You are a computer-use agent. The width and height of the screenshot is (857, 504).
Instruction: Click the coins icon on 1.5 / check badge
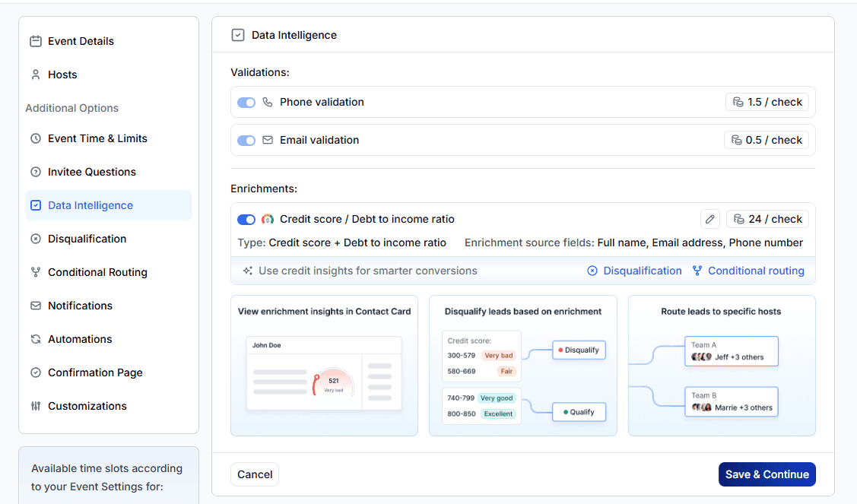tap(738, 102)
